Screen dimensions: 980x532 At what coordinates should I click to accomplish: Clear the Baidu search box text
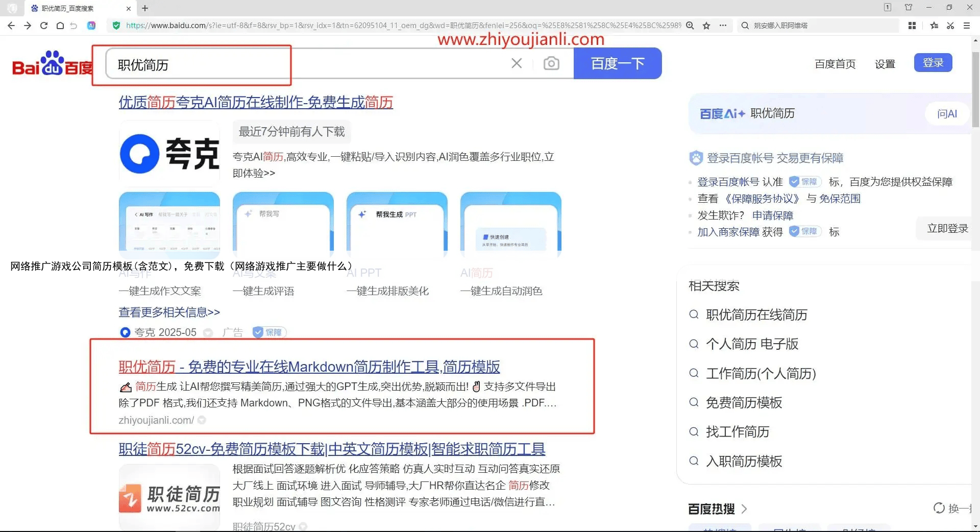click(517, 63)
